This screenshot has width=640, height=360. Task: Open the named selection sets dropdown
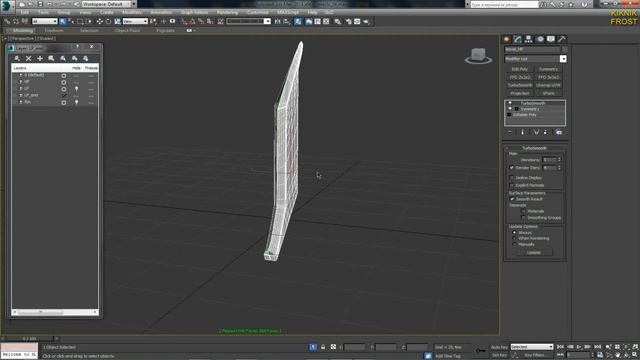[x=249, y=21]
